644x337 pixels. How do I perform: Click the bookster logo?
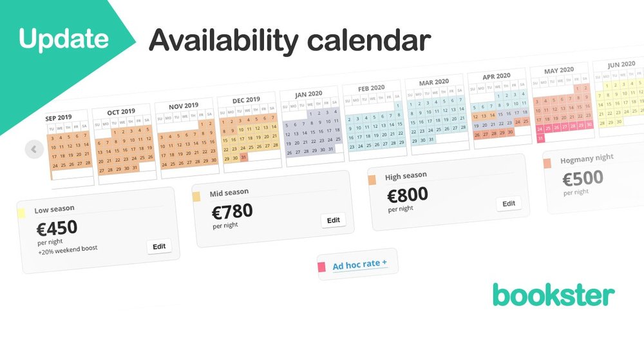click(554, 294)
